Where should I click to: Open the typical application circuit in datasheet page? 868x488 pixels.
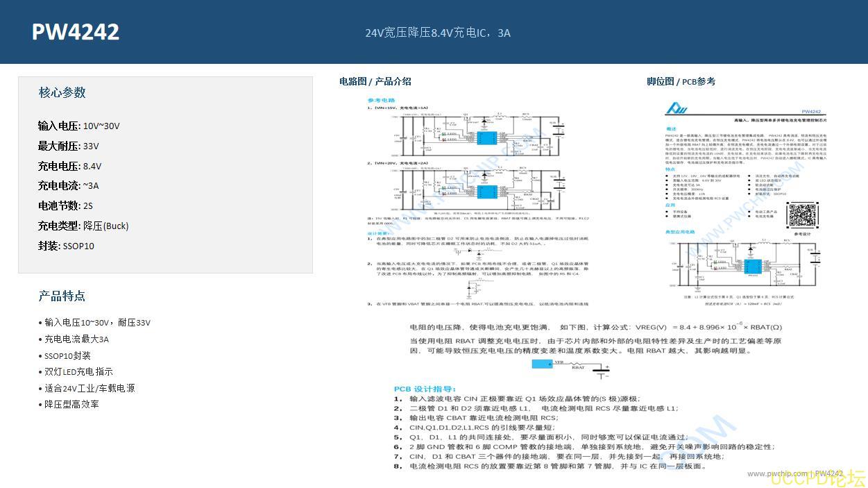(x=747, y=263)
